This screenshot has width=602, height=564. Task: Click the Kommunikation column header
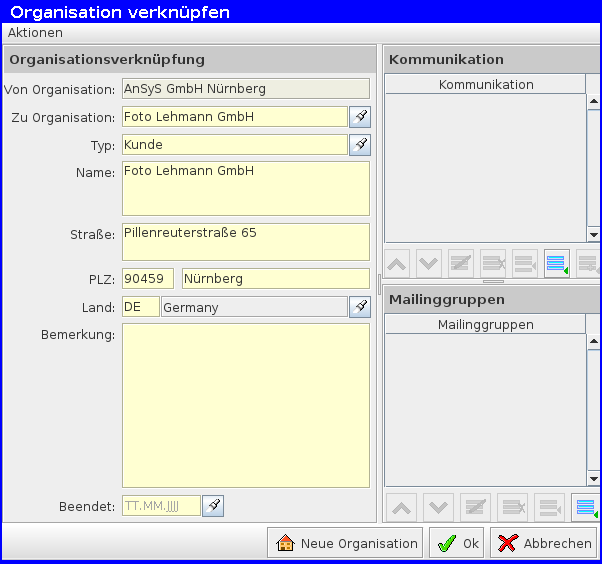click(485, 84)
